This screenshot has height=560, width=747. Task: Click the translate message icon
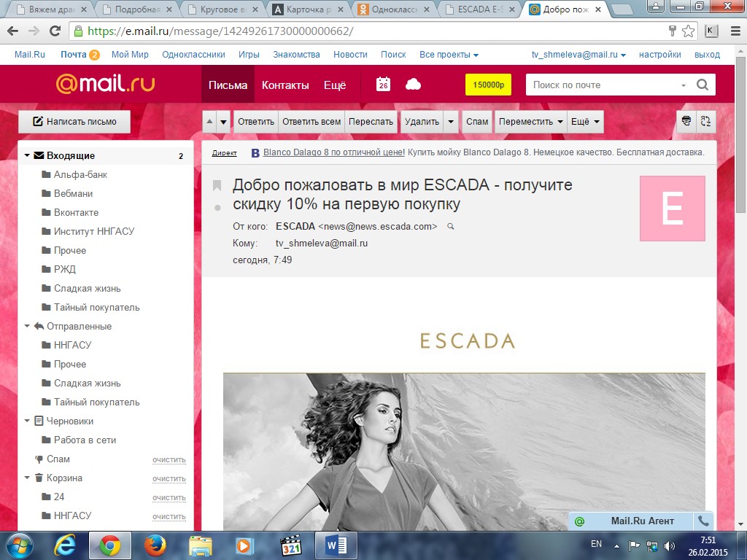pyautogui.click(x=706, y=121)
